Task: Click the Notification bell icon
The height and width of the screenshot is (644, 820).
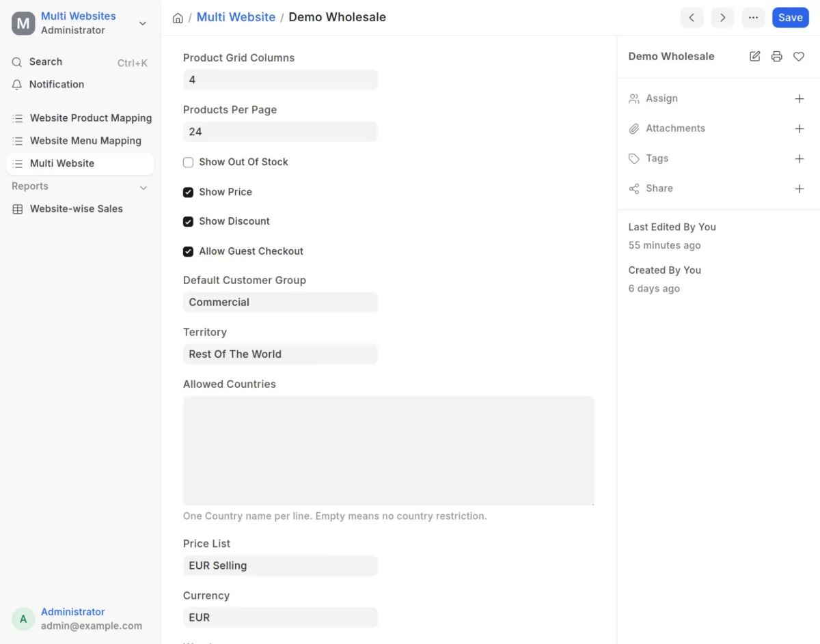Action: [x=17, y=85]
